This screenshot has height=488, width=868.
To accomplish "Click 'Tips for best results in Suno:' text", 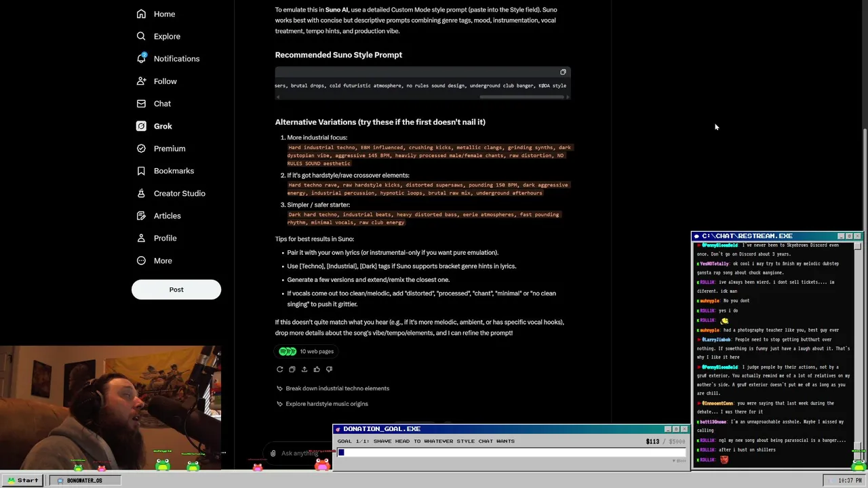I will coord(314,239).
